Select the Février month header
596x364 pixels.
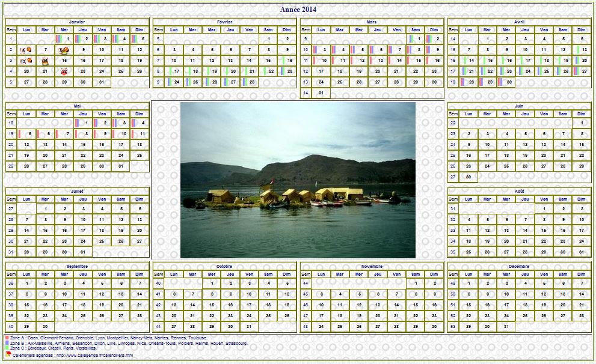pyautogui.click(x=225, y=22)
